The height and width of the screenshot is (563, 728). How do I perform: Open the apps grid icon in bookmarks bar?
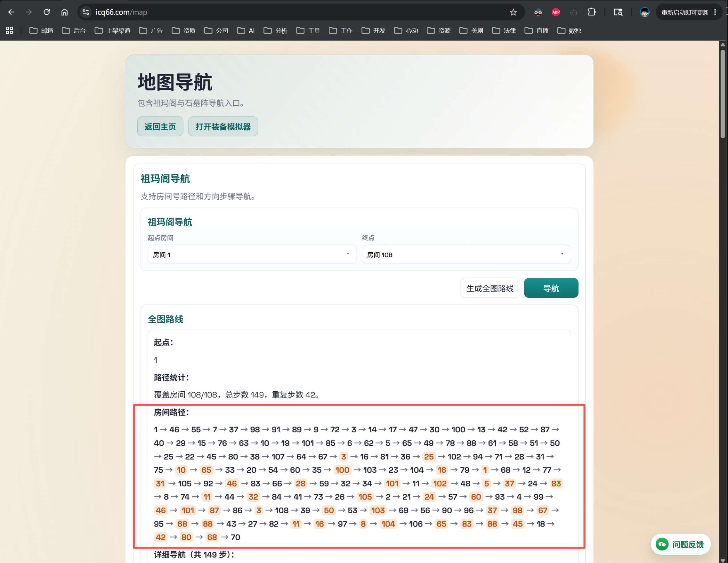coord(9,31)
